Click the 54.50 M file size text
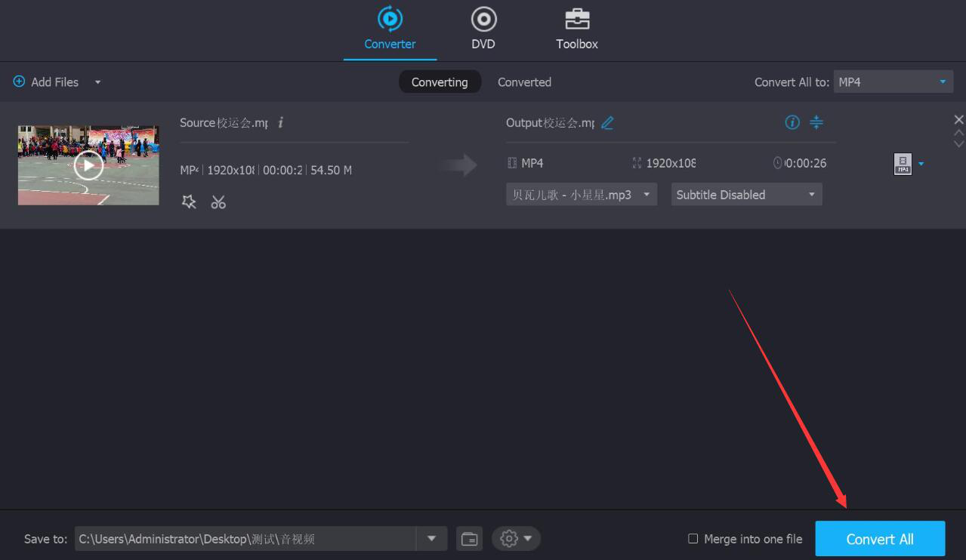 [x=331, y=171]
